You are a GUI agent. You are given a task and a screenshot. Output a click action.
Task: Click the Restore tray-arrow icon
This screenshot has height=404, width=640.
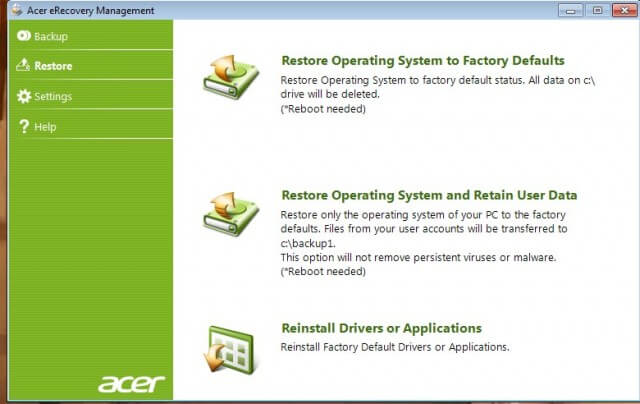click(x=23, y=65)
